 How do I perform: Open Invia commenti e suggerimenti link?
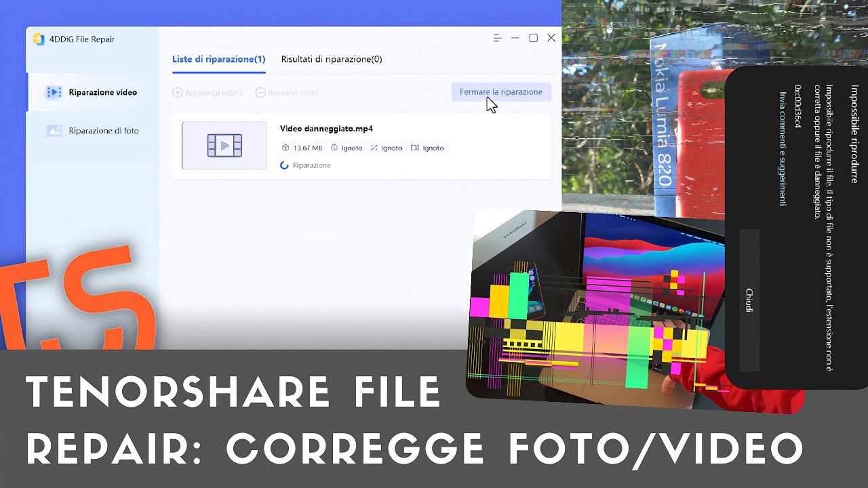point(783,148)
